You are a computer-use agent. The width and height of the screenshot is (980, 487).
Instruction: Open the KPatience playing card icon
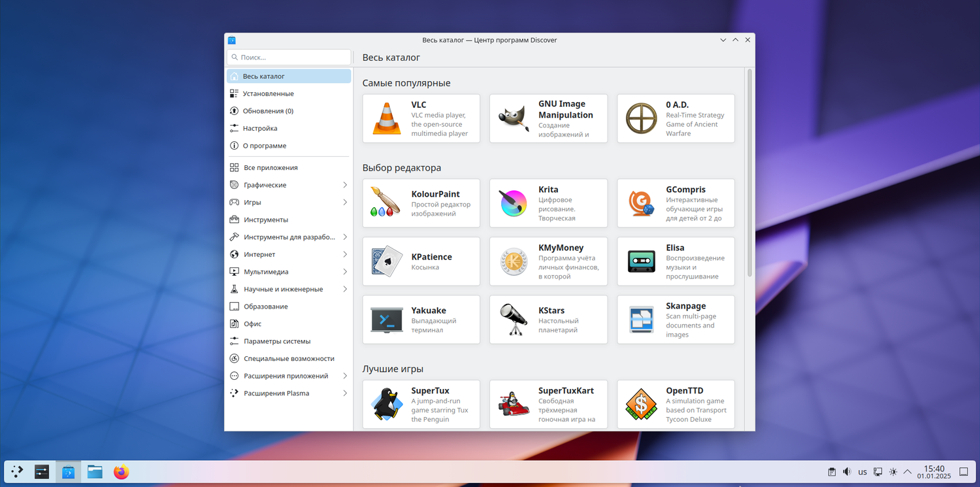(387, 261)
